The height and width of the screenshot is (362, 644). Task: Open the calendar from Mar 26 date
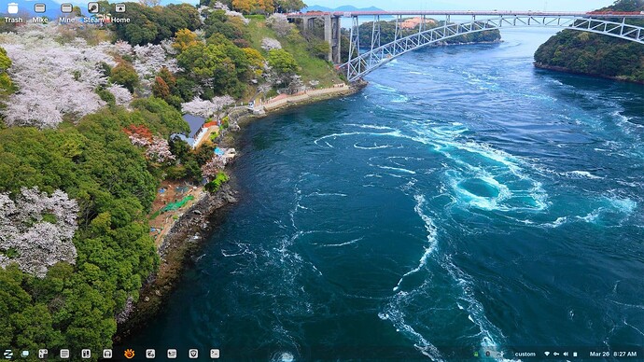pyautogui.click(x=599, y=354)
